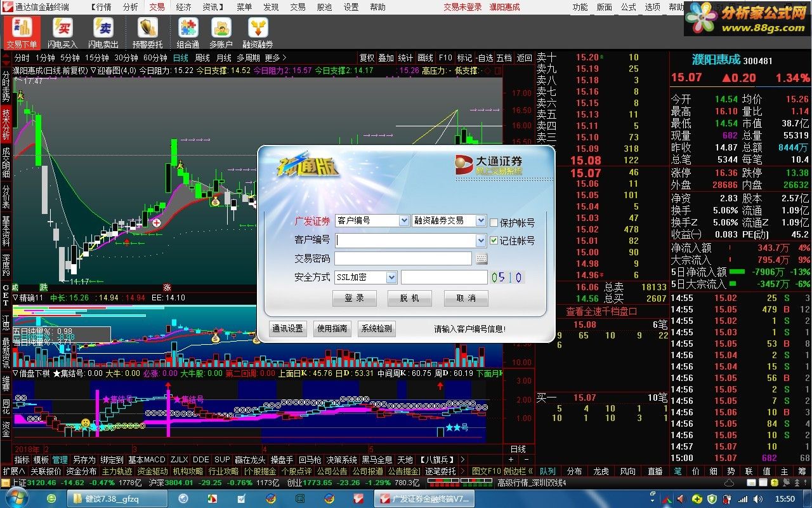Viewport: 812px width, 508px height.
Task: Open the 设置 menu
Action: tap(351, 7)
